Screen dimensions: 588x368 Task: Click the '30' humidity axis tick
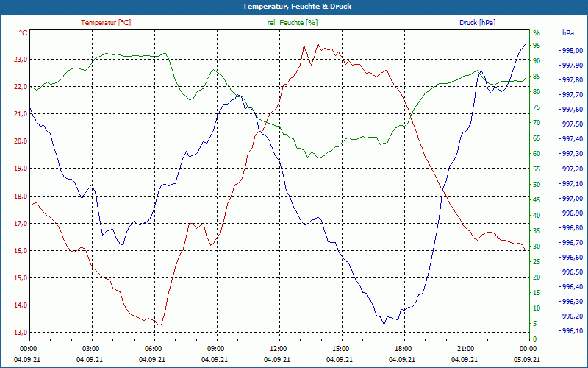tap(537, 247)
